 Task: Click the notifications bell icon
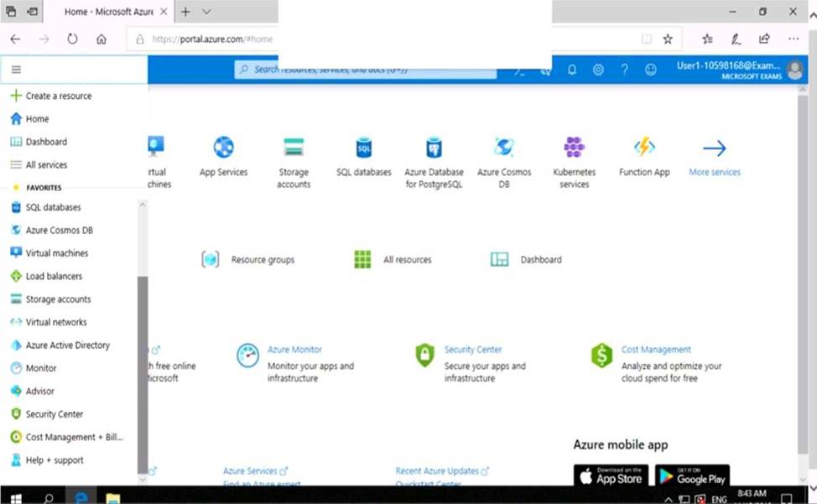pyautogui.click(x=572, y=70)
